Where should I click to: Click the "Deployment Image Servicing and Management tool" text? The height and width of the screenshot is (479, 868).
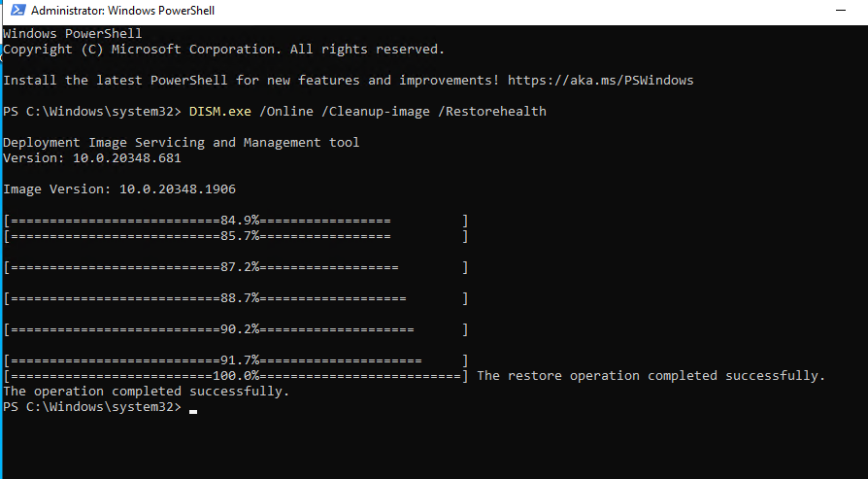[182, 143]
